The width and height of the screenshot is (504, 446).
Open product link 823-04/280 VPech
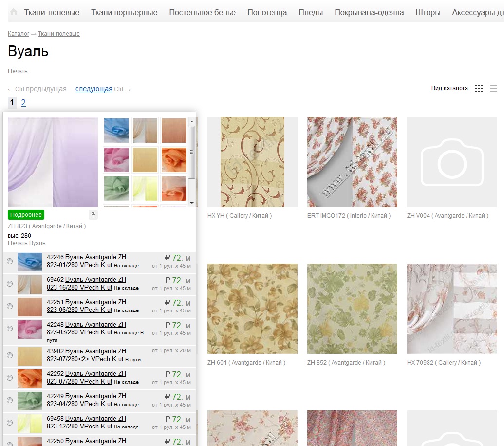coord(87,400)
